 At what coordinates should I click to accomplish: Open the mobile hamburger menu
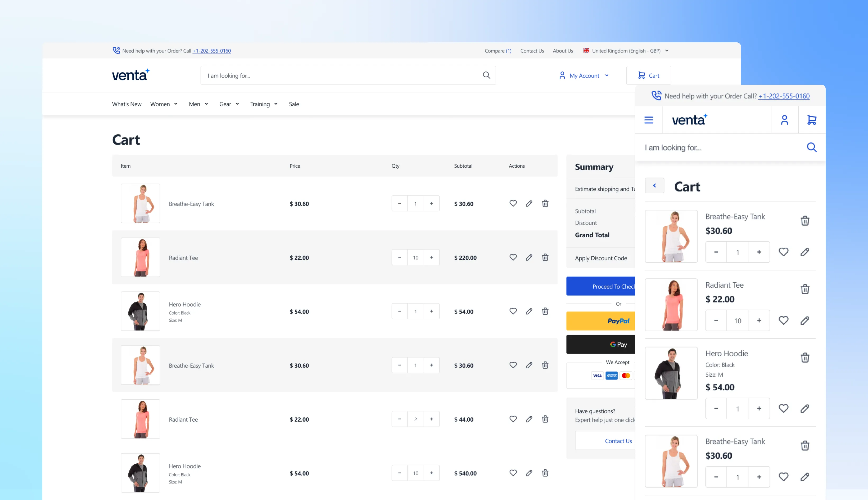648,120
